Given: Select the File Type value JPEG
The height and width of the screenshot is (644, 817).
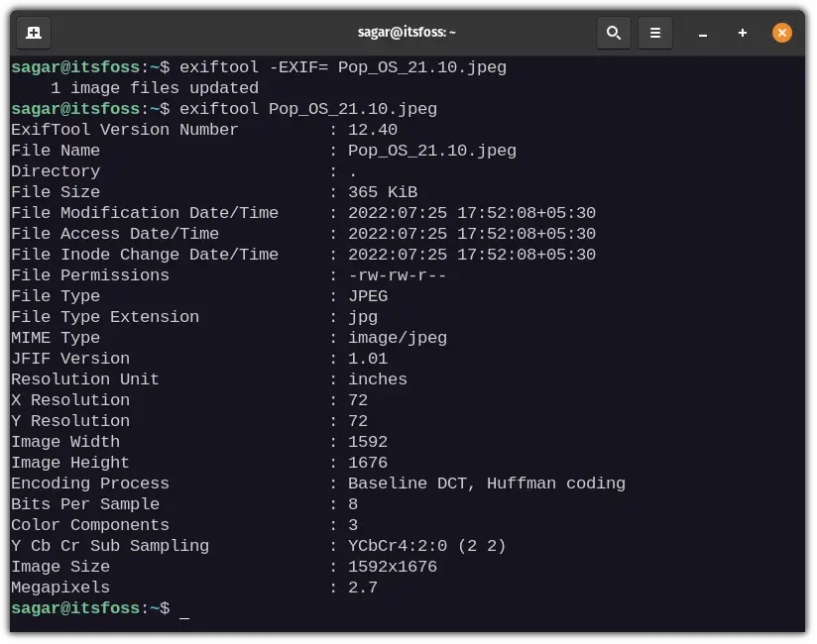Looking at the screenshot, I should click(368, 296).
